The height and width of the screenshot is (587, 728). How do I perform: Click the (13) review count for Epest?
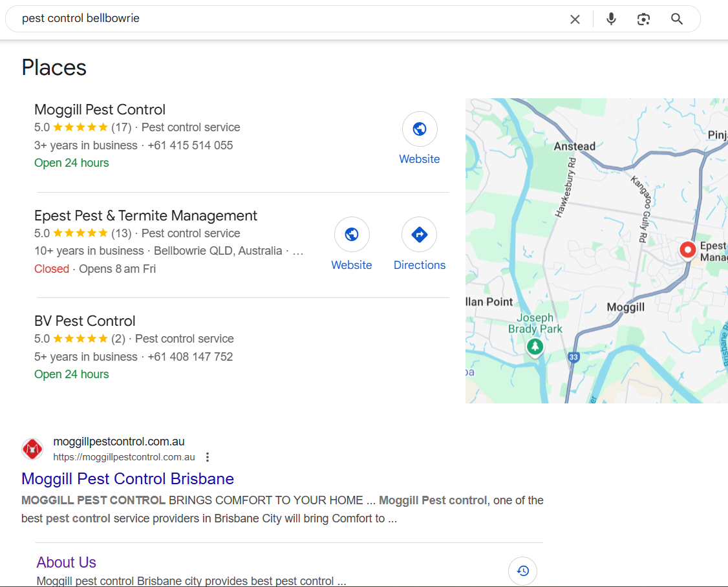point(121,233)
